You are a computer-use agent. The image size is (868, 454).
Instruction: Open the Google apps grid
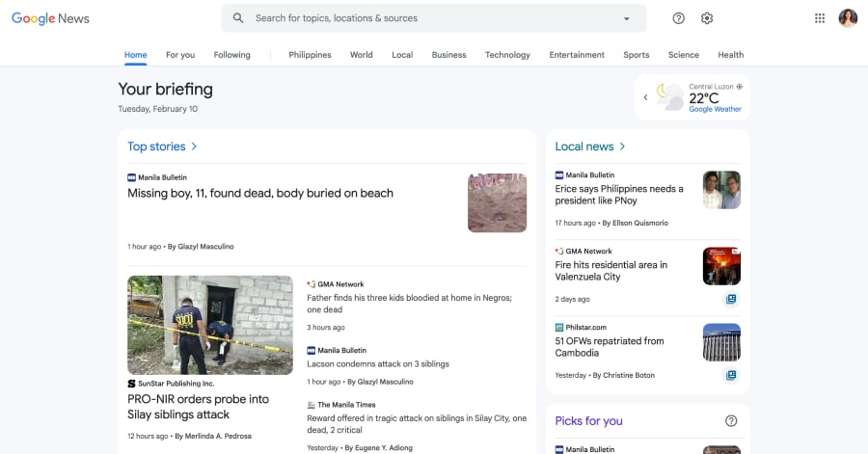(820, 18)
